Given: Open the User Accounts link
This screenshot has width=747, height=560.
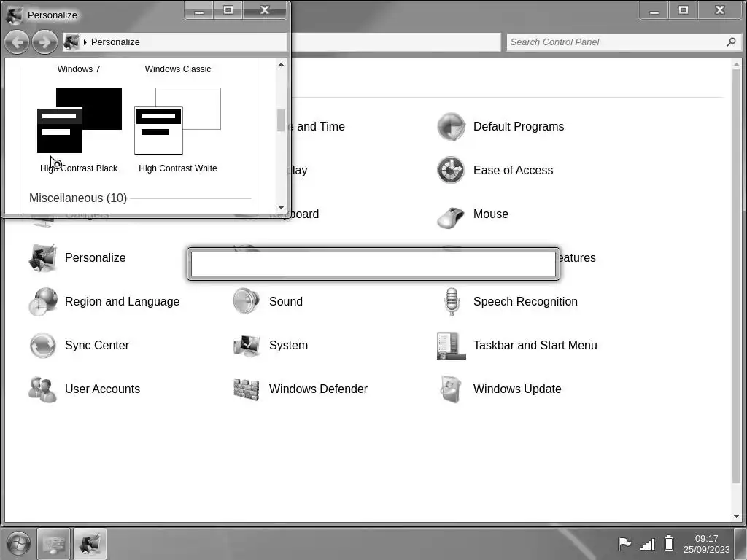Looking at the screenshot, I should click(x=102, y=389).
